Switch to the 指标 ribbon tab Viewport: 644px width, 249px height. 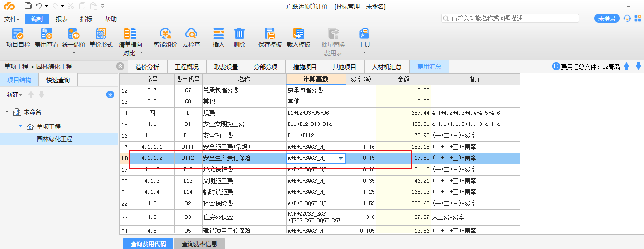(86, 19)
